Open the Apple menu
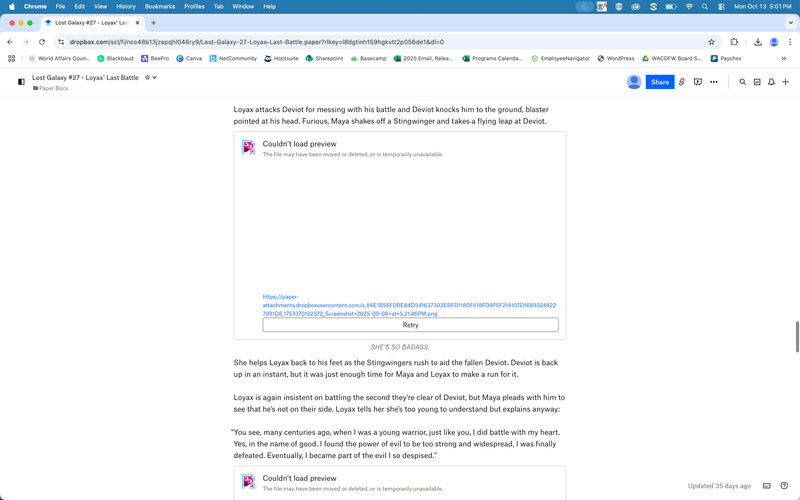This screenshot has width=800, height=500. [12, 7]
